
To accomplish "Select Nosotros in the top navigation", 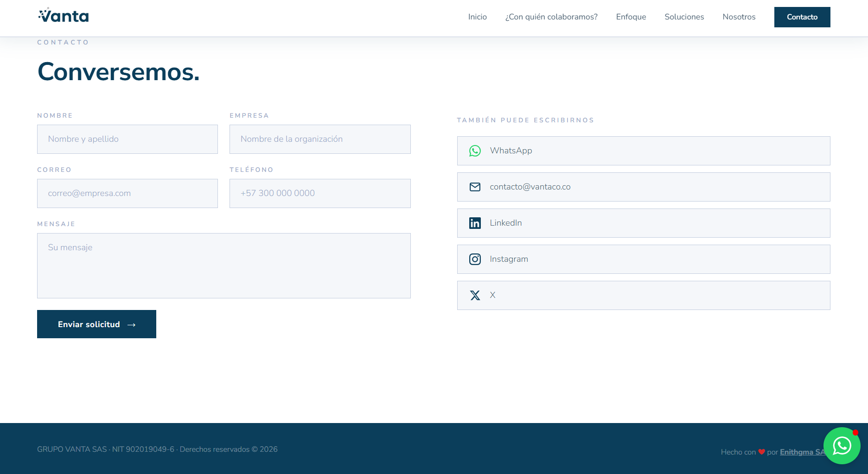I will [x=739, y=17].
